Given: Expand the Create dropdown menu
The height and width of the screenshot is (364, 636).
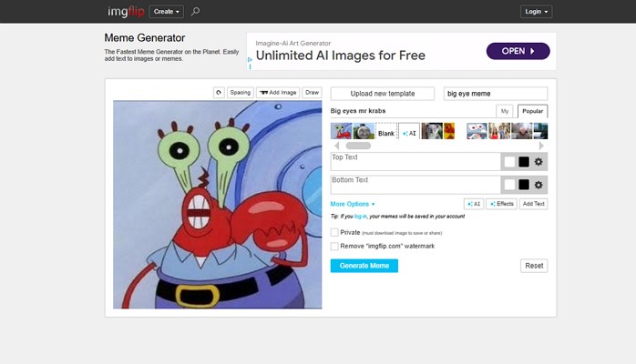Looking at the screenshot, I should (167, 11).
